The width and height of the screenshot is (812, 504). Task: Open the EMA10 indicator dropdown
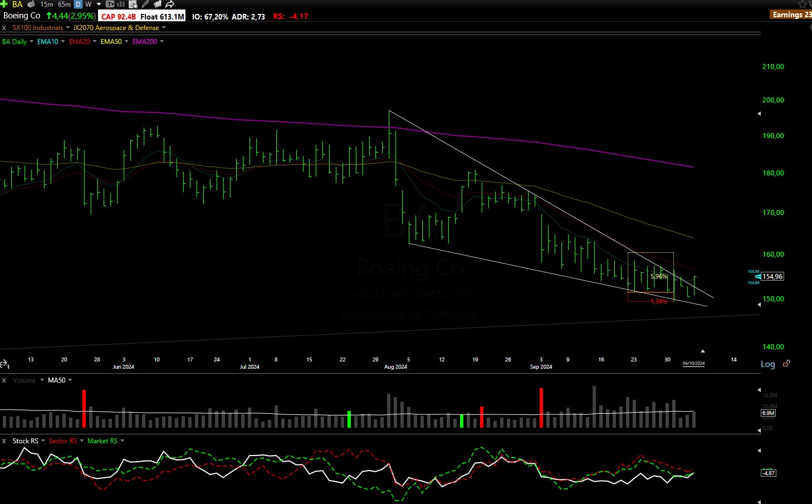tap(63, 41)
